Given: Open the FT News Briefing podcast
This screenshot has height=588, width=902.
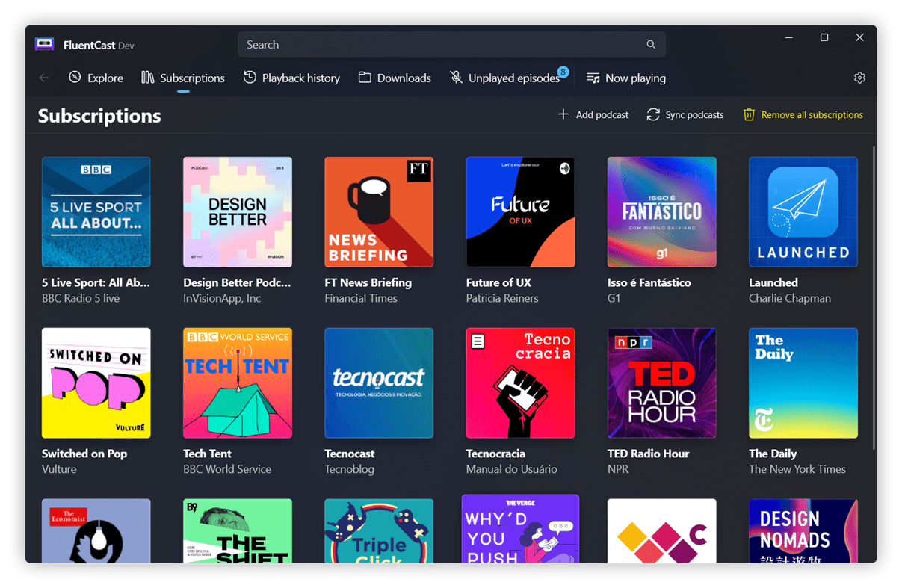Looking at the screenshot, I should tap(379, 212).
